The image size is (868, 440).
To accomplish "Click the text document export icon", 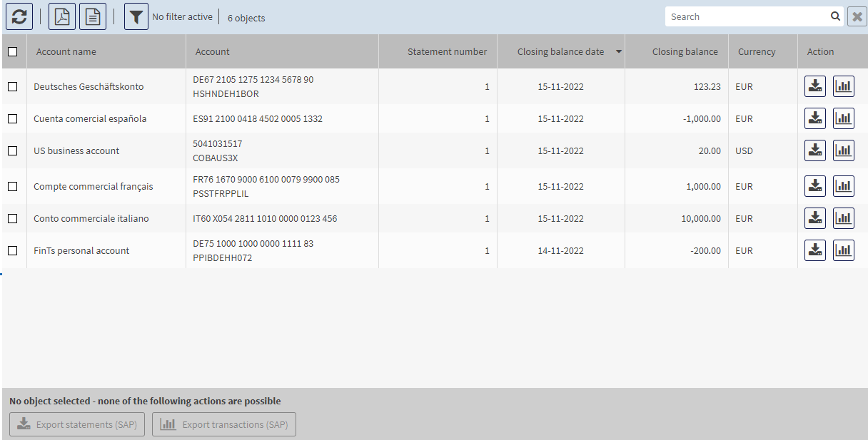I will tap(93, 16).
